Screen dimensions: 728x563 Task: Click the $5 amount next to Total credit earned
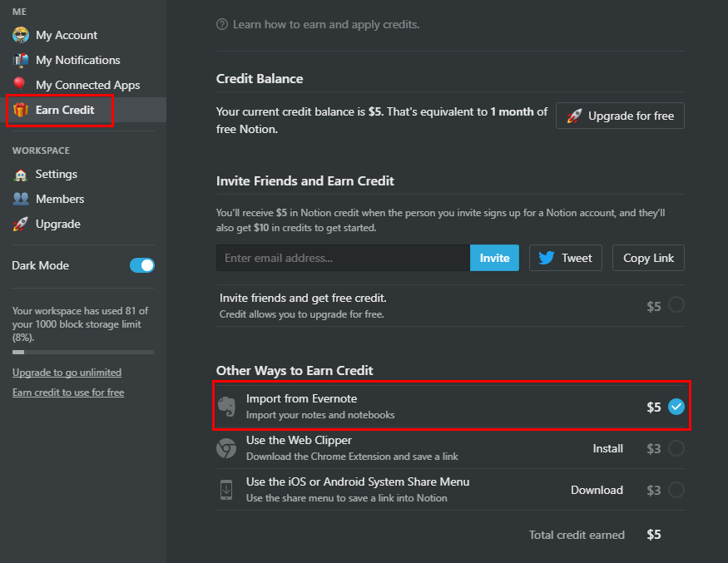coord(654,535)
